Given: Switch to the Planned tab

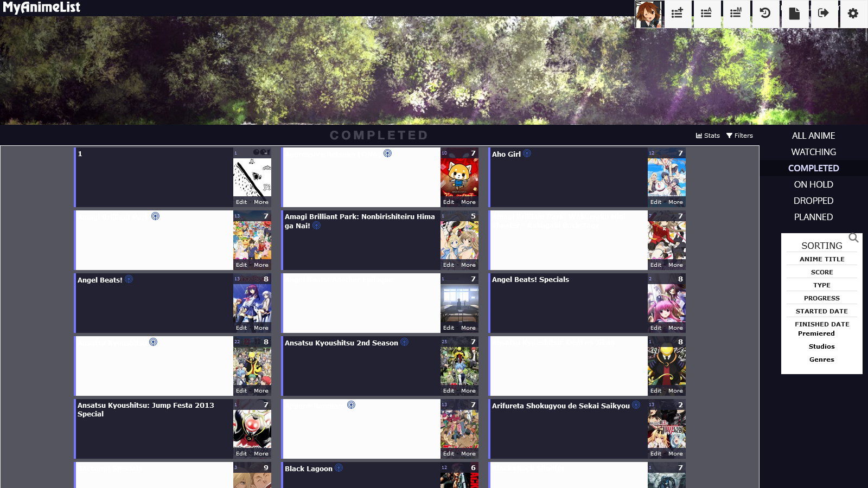Looking at the screenshot, I should tap(813, 217).
